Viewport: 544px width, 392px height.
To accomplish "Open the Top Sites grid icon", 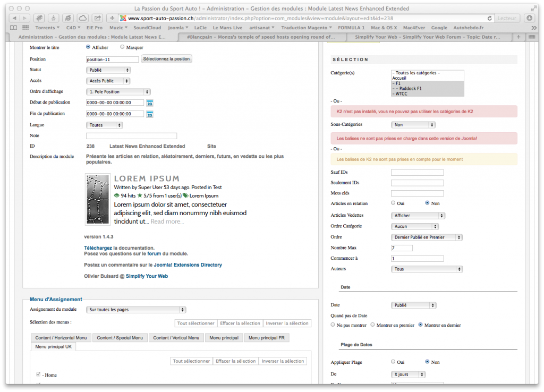I will tap(25, 28).
